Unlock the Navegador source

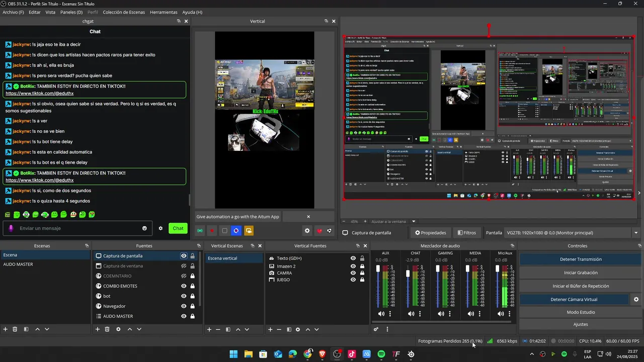point(192,306)
